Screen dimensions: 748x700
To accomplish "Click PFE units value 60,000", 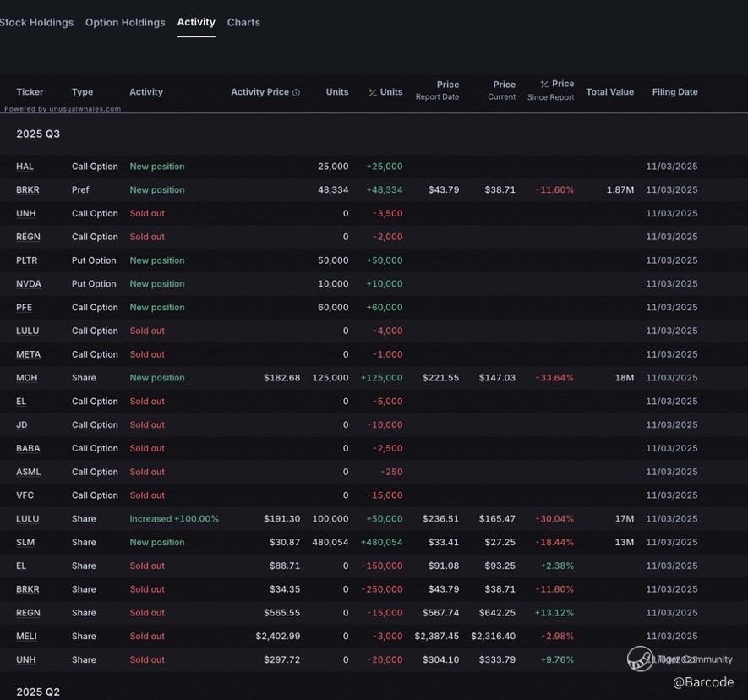I will click(333, 307).
